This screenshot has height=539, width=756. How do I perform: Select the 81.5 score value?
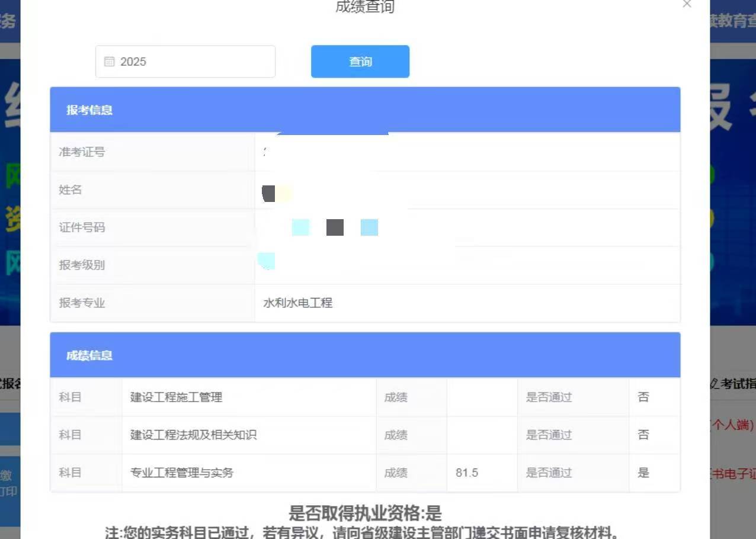pyautogui.click(x=467, y=473)
